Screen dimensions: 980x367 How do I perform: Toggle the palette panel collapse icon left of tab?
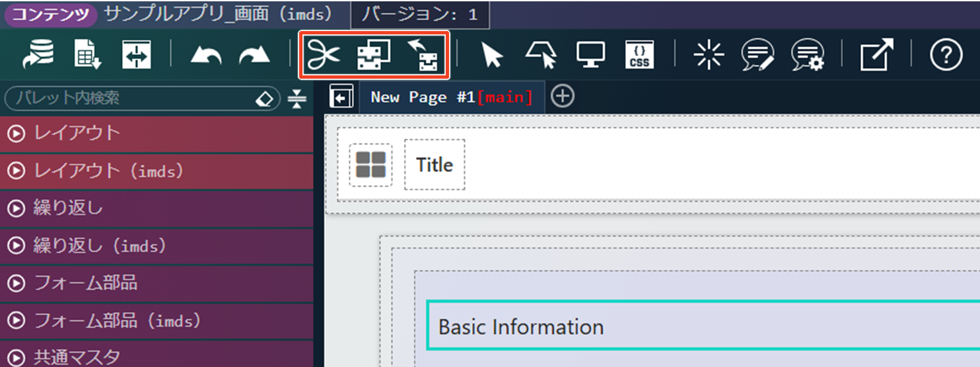click(x=341, y=98)
